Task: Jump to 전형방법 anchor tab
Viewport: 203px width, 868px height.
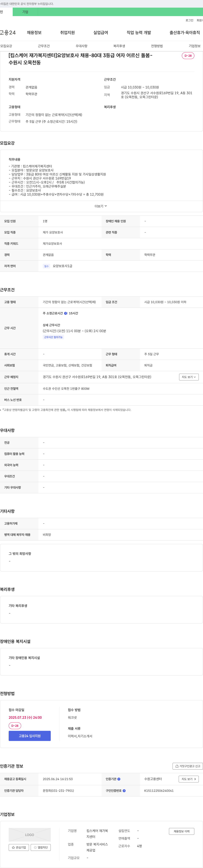Action: [x=157, y=46]
